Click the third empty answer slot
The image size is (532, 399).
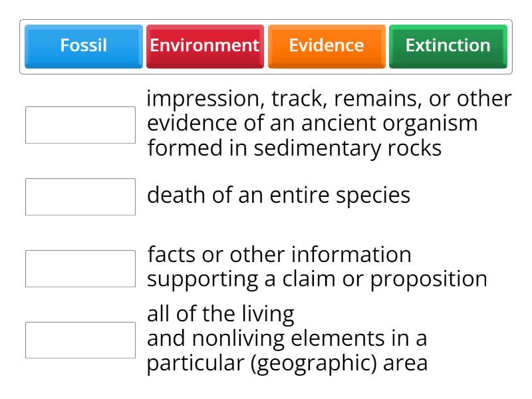coord(80,269)
